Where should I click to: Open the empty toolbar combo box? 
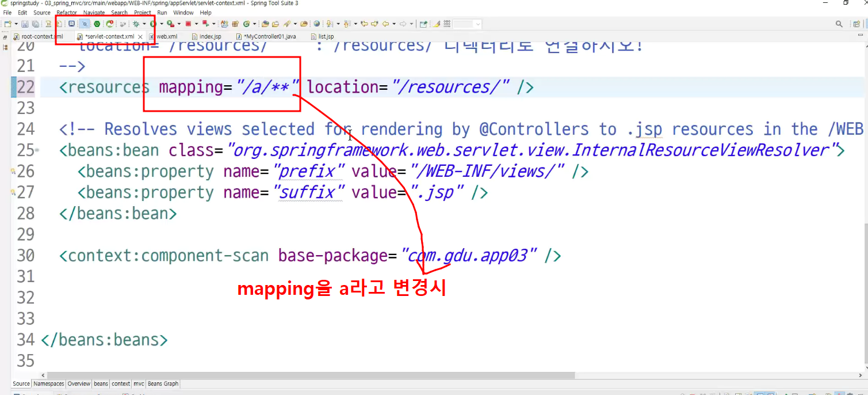(467, 24)
